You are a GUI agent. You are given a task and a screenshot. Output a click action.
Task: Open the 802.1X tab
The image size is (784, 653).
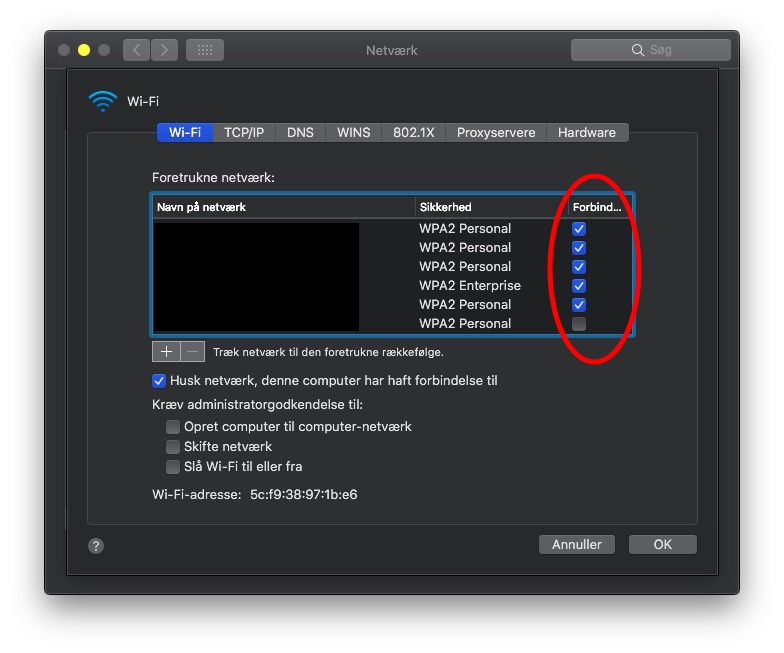(x=414, y=132)
